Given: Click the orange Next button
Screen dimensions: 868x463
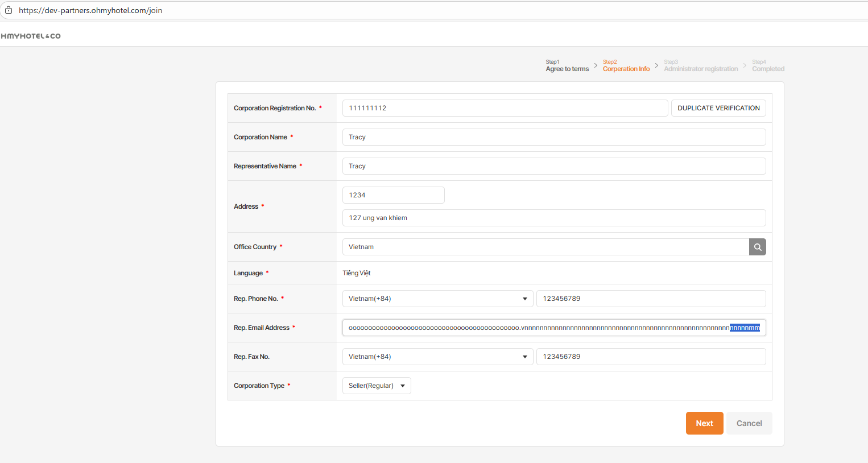Looking at the screenshot, I should point(704,423).
